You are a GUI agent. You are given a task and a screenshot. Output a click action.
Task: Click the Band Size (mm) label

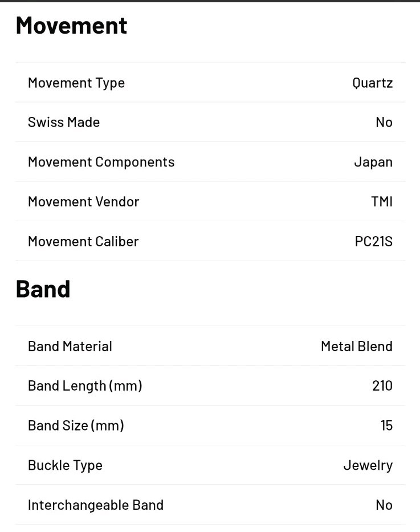(76, 425)
